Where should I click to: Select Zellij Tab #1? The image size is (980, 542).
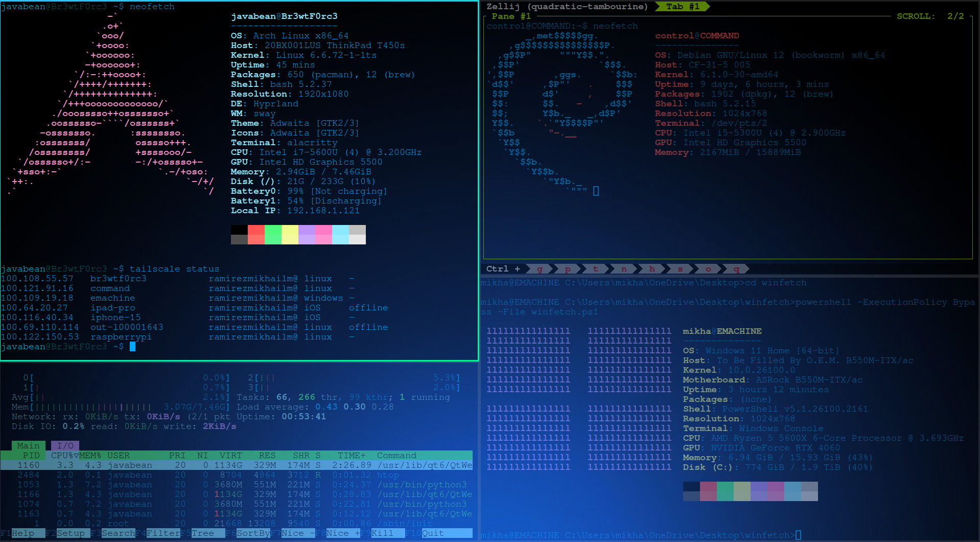683,6
